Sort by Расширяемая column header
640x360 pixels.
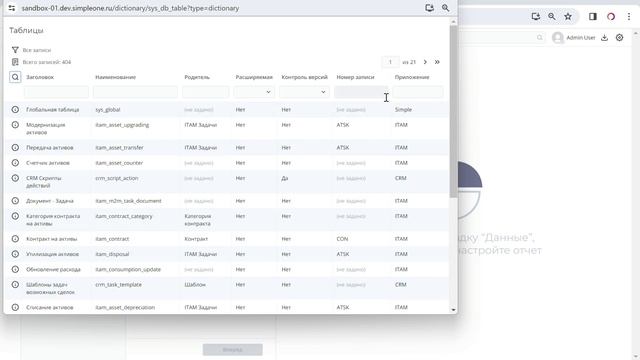pyautogui.click(x=254, y=77)
